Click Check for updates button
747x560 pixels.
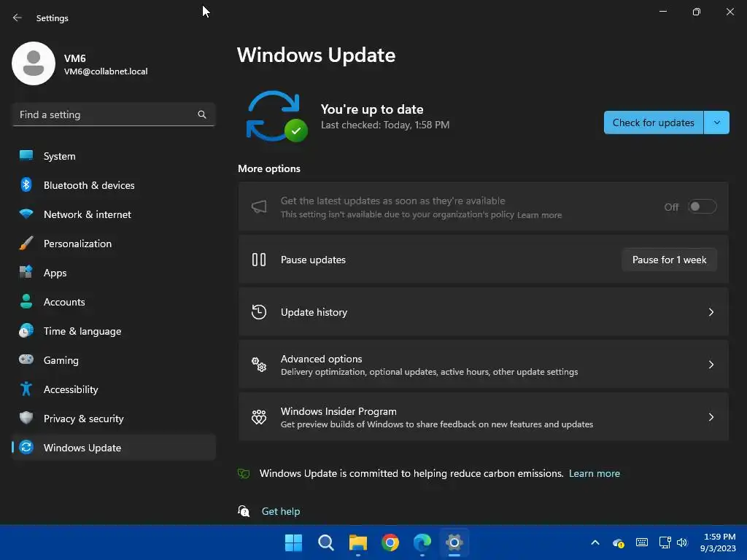click(x=653, y=122)
